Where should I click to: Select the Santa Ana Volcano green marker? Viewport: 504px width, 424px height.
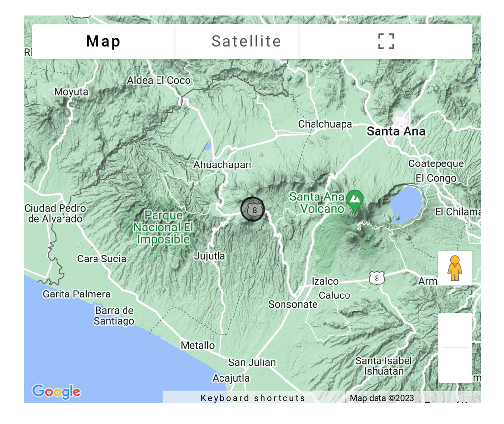[354, 200]
